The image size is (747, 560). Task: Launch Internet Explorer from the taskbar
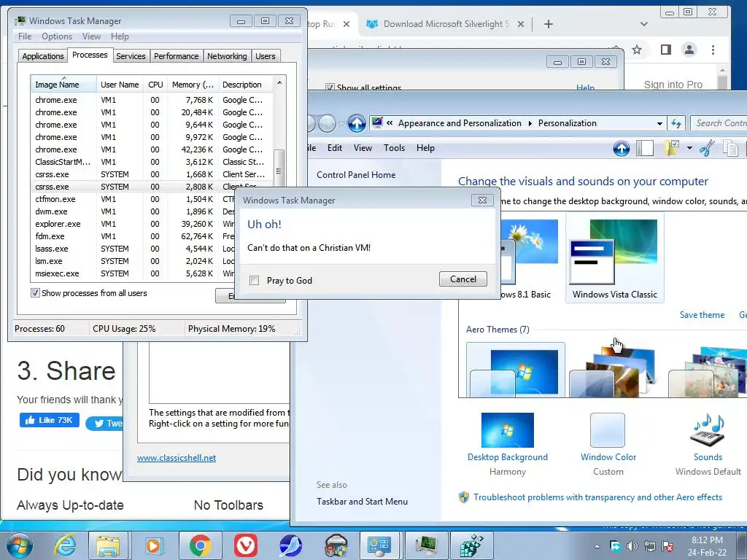pos(64,545)
